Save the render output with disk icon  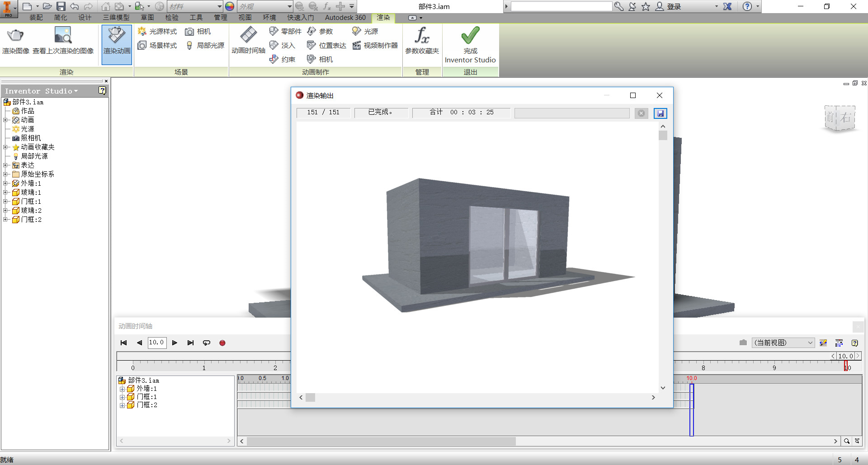pyautogui.click(x=660, y=113)
